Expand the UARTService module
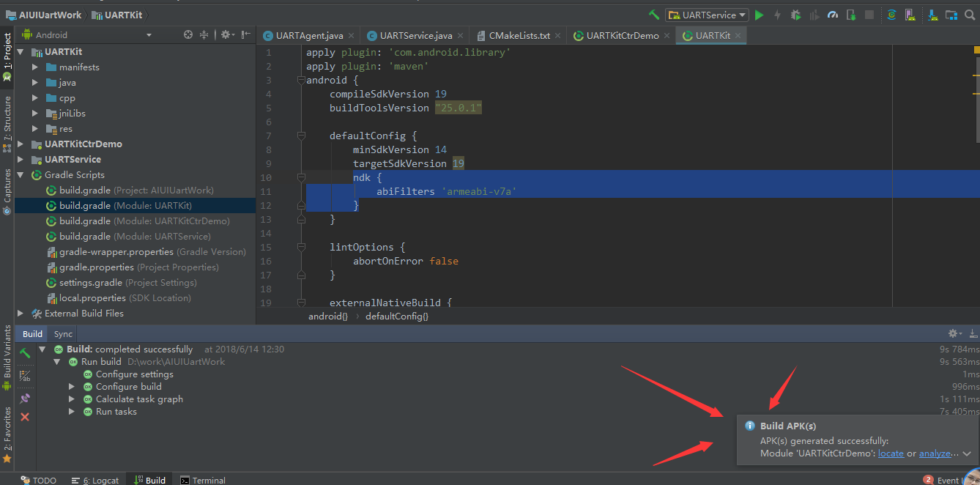980x485 pixels. pyautogui.click(x=21, y=160)
